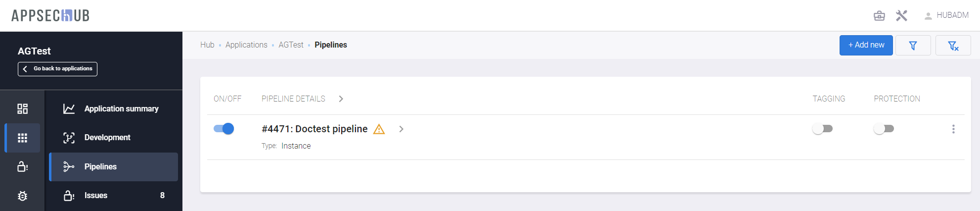Clear filters with the crossed funnel icon
Screen dimensions: 980x211
953,46
